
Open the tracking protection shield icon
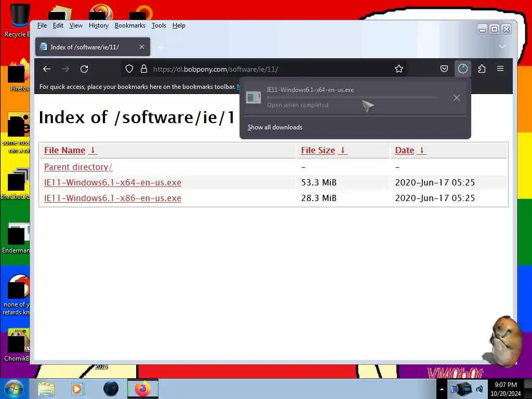(129, 69)
